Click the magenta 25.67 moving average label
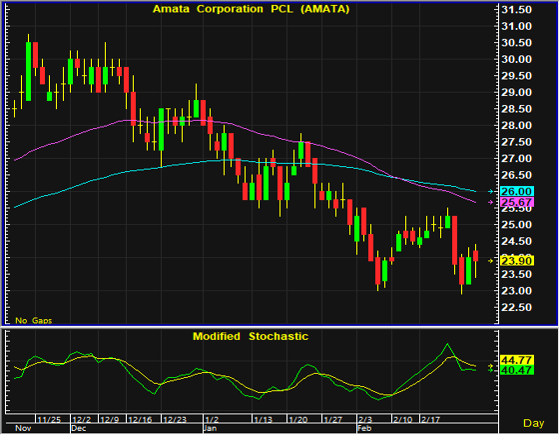Viewport: 560px width, 435px height. point(517,202)
